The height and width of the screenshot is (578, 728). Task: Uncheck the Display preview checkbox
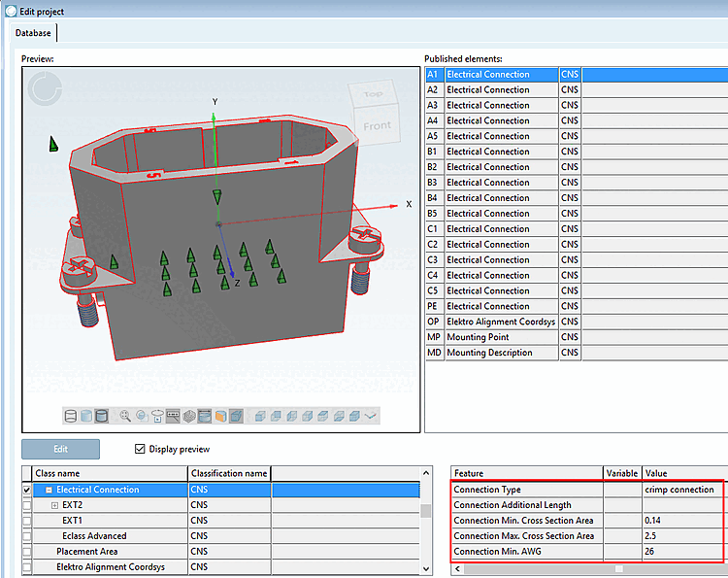(x=140, y=449)
